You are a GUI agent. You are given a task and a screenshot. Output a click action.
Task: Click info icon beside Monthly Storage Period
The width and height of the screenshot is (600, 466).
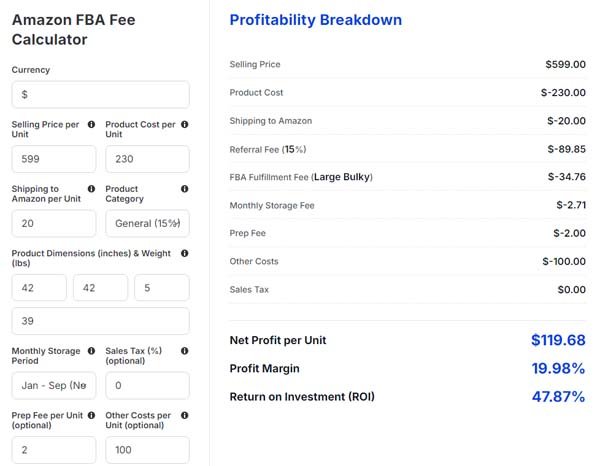coord(91,351)
